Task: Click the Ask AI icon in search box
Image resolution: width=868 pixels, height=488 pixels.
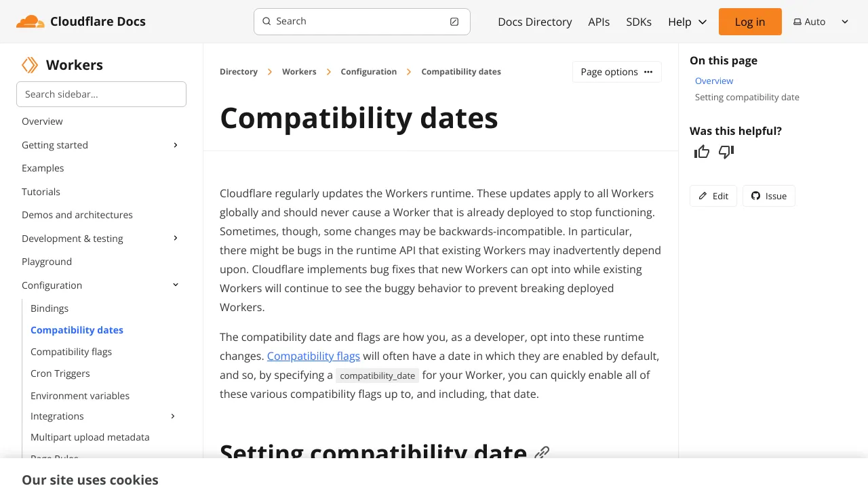Action: tap(454, 22)
